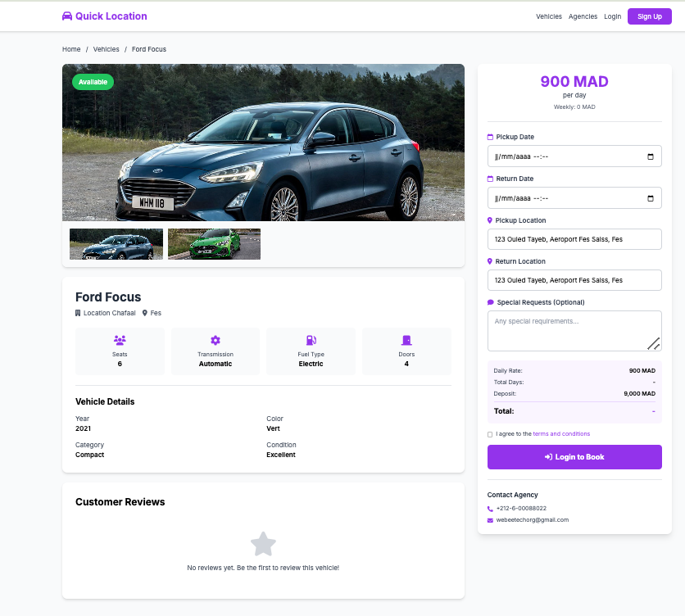Click the Login to Book button

click(574, 457)
